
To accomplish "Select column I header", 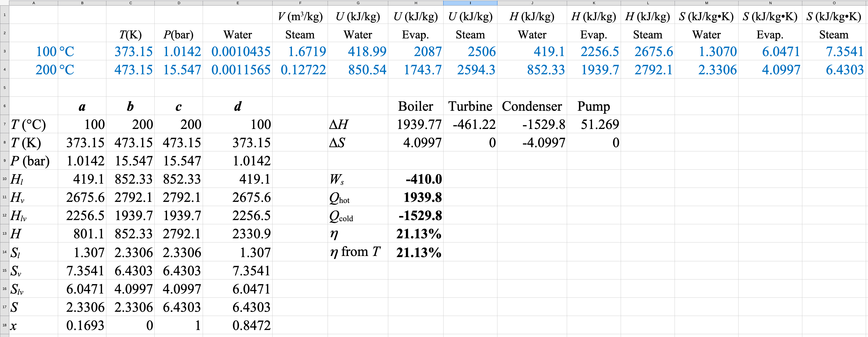I will (x=470, y=3).
